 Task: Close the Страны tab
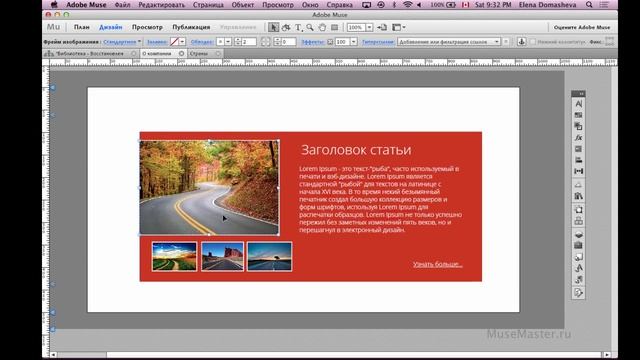click(x=218, y=53)
